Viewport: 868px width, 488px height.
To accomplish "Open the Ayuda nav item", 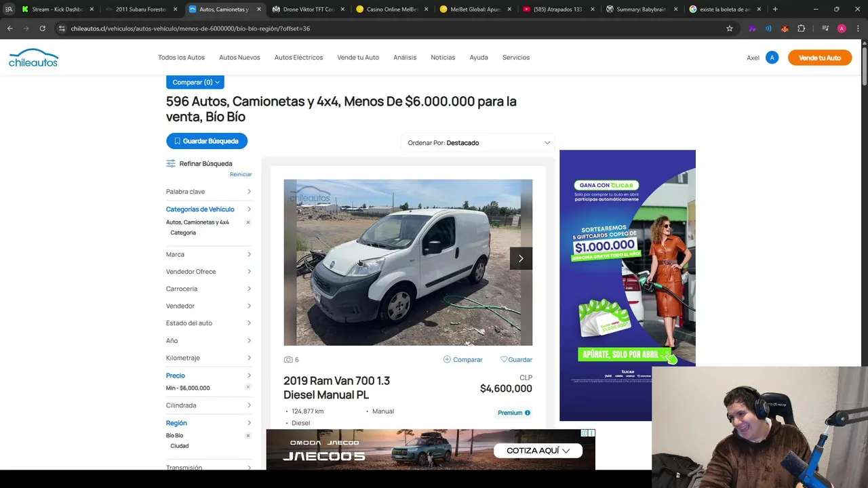I will pos(479,58).
